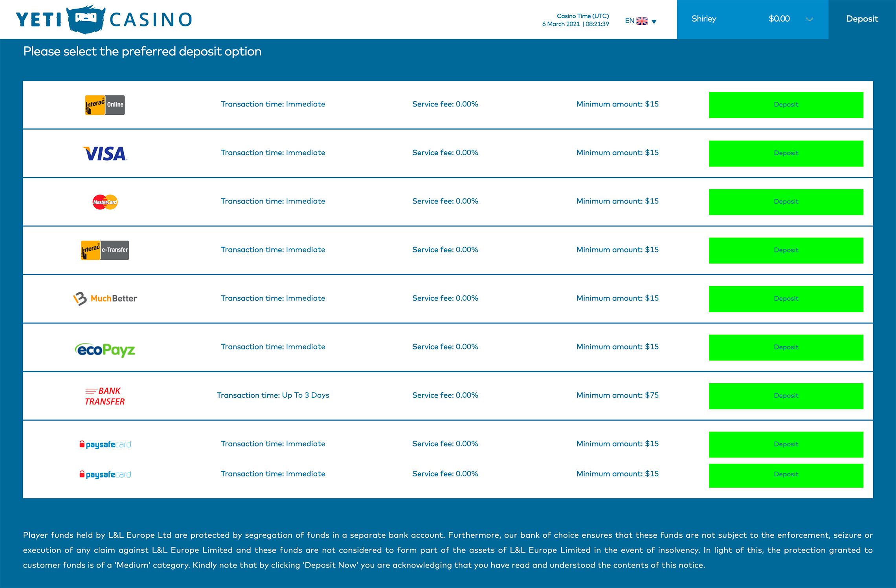Click the Shirley username in header
Screen dimensions: 896x588
tap(704, 19)
